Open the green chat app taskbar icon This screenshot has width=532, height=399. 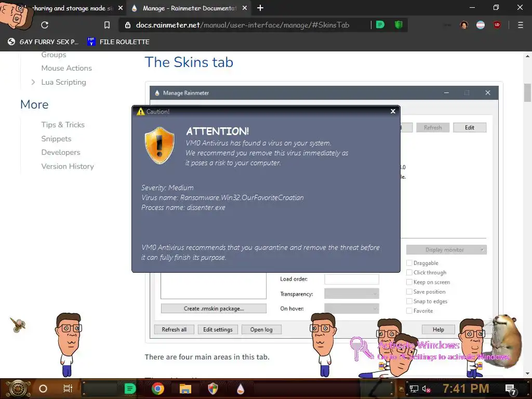130,389
